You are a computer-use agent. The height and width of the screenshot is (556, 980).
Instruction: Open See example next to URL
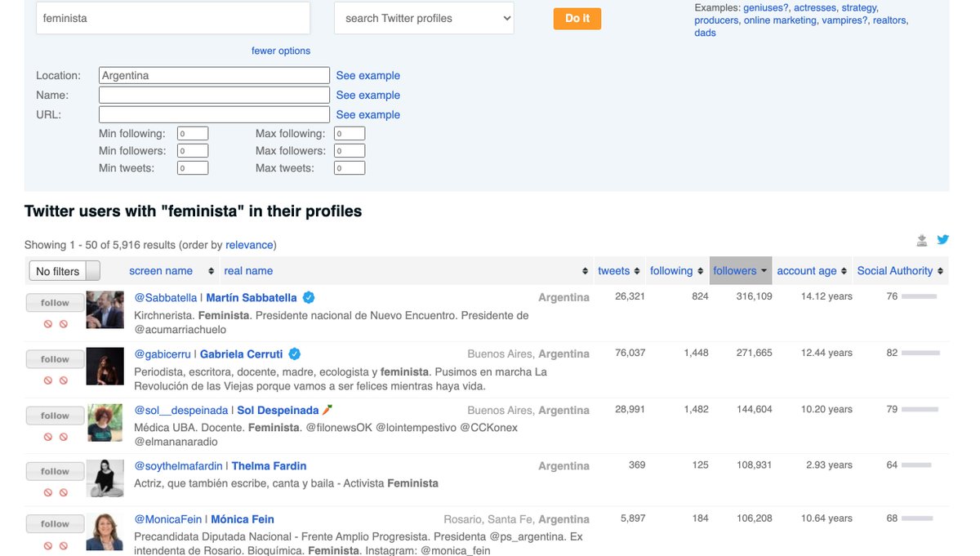368,114
